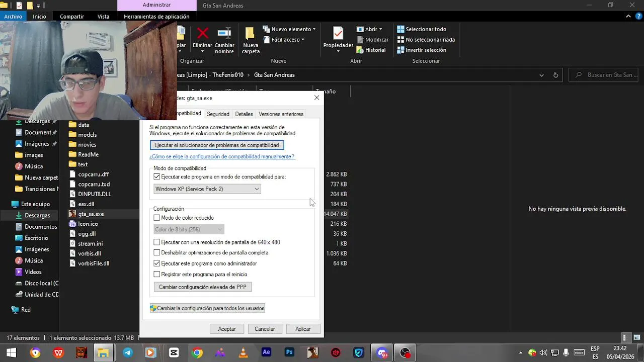Switch to Inicio ribbon tab
Image resolution: width=644 pixels, height=362 pixels.
(39, 17)
